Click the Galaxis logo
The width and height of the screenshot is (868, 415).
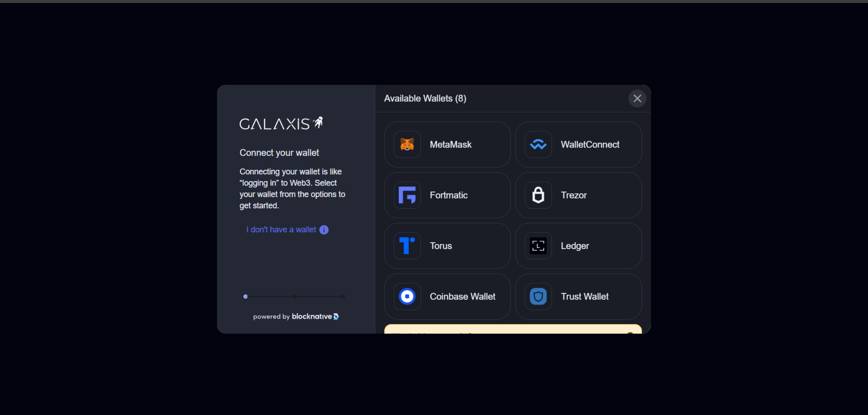click(x=281, y=123)
